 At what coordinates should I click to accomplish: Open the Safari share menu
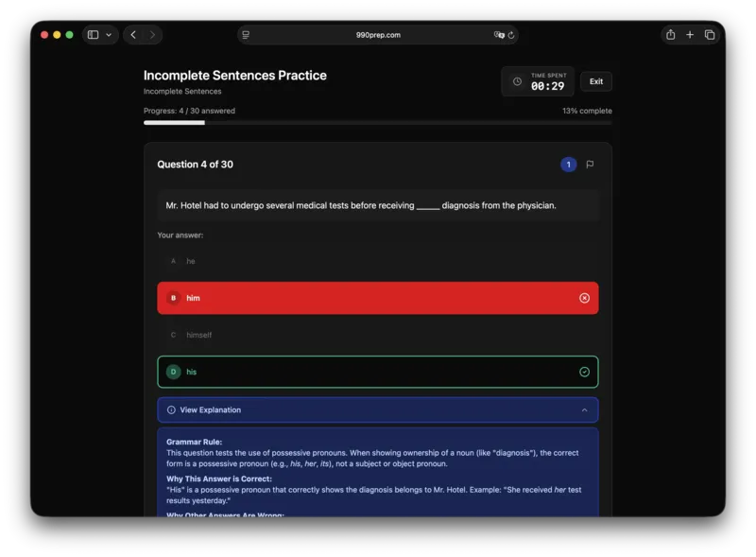pyautogui.click(x=670, y=35)
